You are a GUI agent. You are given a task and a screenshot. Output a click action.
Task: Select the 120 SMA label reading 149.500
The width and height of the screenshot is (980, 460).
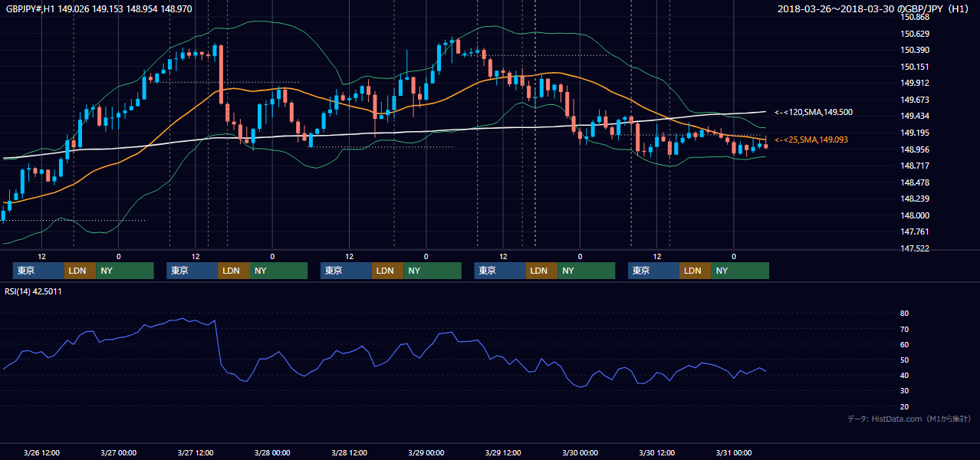(814, 112)
